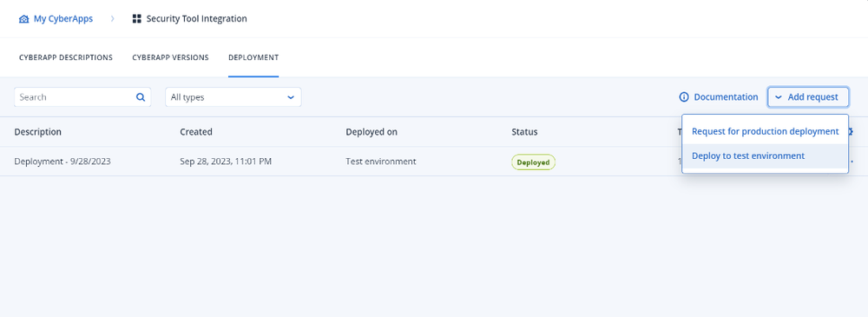
Task: Go to My CyberApps breadcrumb link
Action: [x=63, y=19]
